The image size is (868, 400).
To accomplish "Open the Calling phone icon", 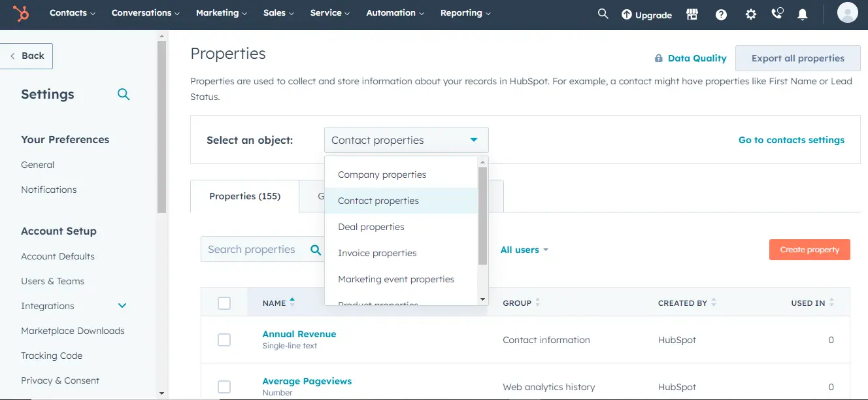I will (x=777, y=14).
